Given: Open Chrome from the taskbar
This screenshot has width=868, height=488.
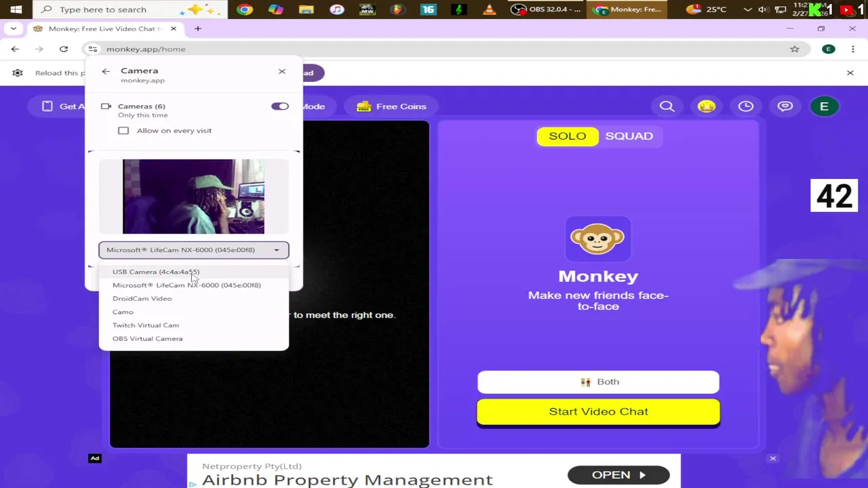Looking at the screenshot, I should coord(245,9).
